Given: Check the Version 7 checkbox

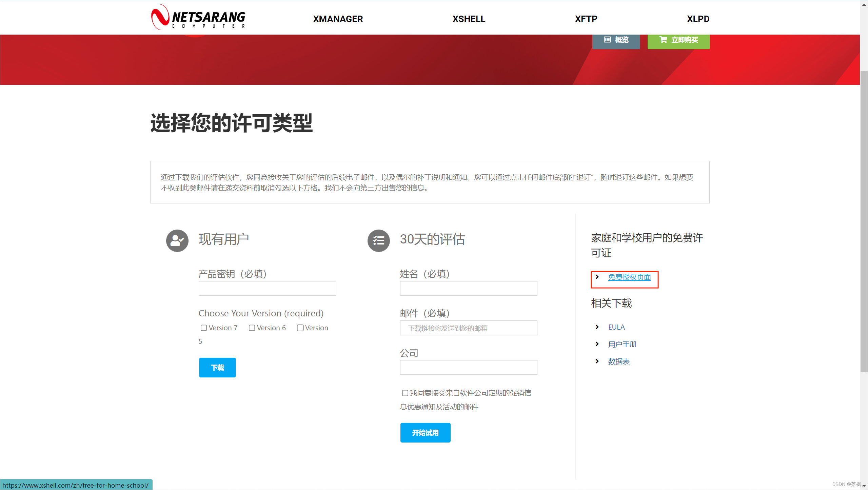Looking at the screenshot, I should (204, 328).
